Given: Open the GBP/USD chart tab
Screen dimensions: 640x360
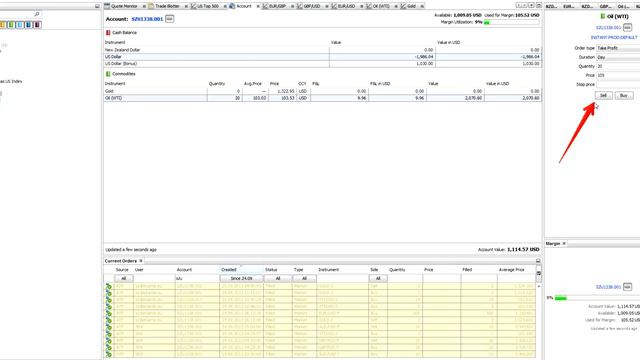Looking at the screenshot, I should [311, 6].
